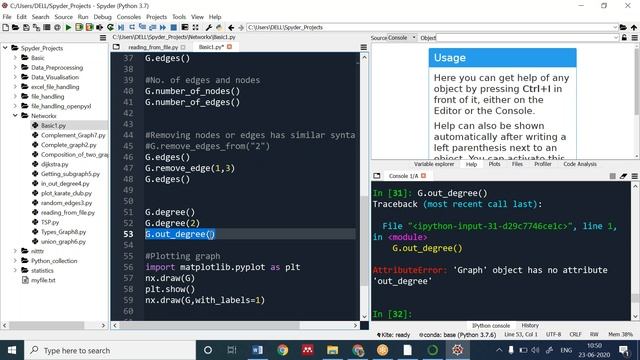Browse for a working directory folder icon

[x=623, y=27]
